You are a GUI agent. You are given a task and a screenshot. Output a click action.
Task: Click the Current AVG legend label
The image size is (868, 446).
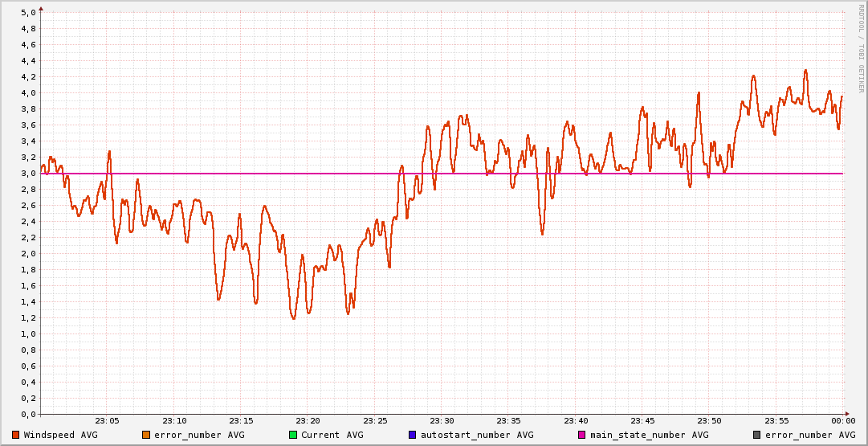[332, 435]
